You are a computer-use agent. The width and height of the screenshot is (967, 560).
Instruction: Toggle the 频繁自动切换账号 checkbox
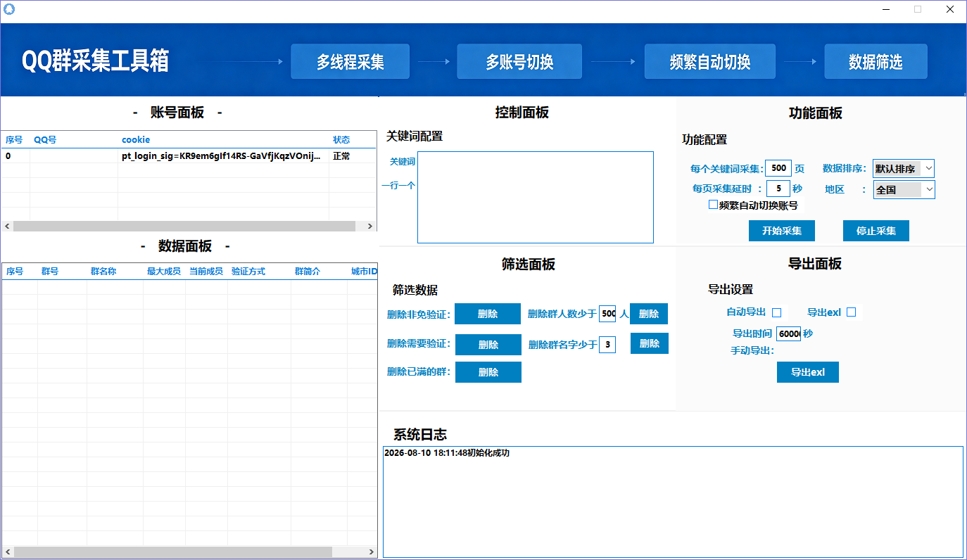coord(713,205)
